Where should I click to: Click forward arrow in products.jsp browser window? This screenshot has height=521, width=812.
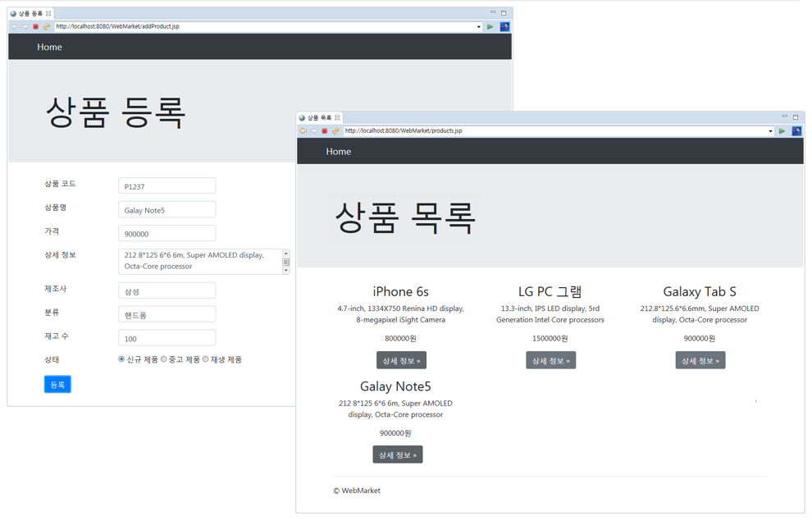(314, 131)
